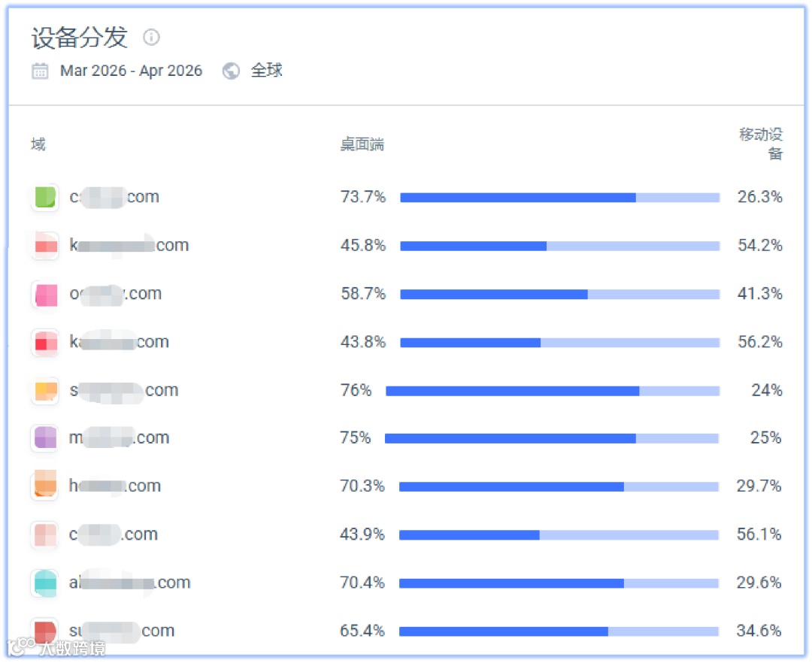The height and width of the screenshot is (663, 812).
Task: Open the domain link with 45.8% desktop share
Action: [x=129, y=245]
